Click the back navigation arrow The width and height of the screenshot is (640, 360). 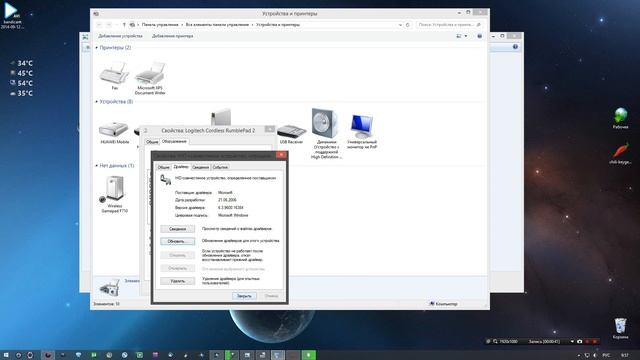[99, 25]
